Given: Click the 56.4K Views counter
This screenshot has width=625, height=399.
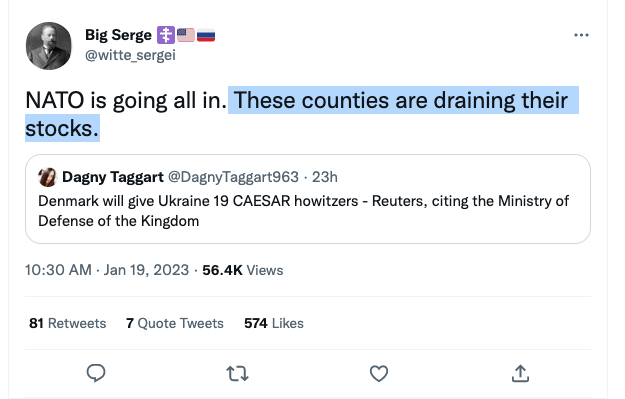Looking at the screenshot, I should click(x=243, y=270).
